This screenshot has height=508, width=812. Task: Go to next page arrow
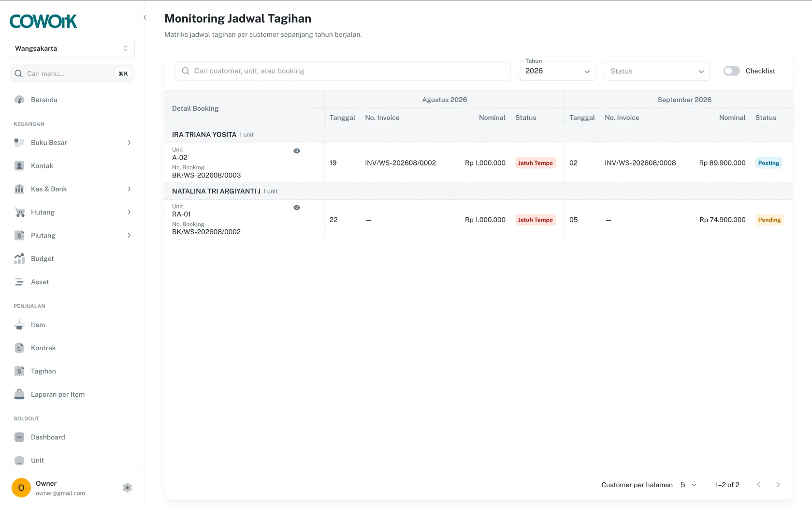coord(778,485)
